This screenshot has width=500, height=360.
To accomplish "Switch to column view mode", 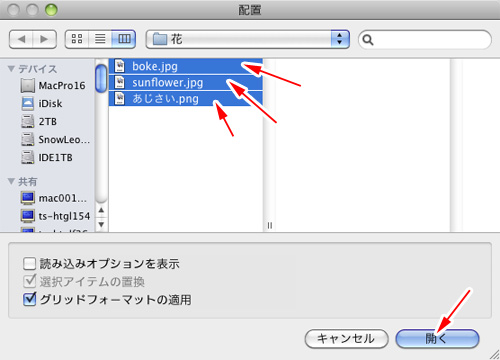I will click(x=124, y=39).
